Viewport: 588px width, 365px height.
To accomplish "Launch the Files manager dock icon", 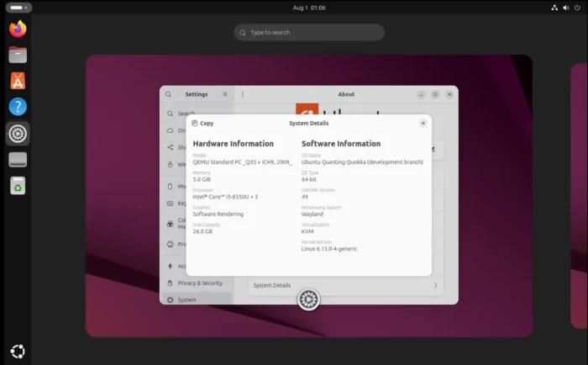I will tap(18, 56).
